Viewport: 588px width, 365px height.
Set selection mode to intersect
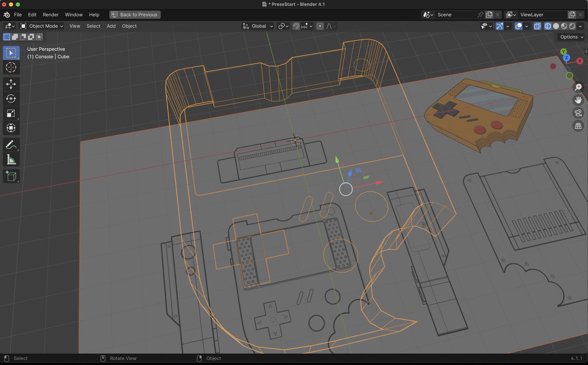coord(39,37)
